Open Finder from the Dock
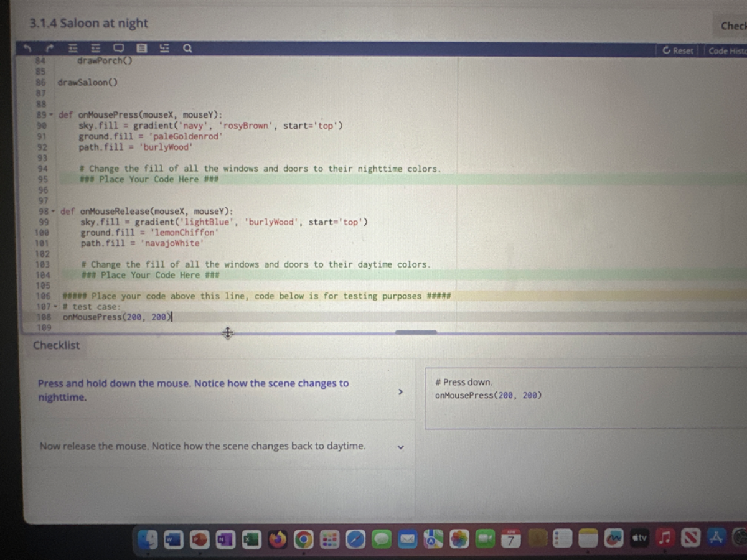Viewport: 747px width, 560px height. point(148,539)
